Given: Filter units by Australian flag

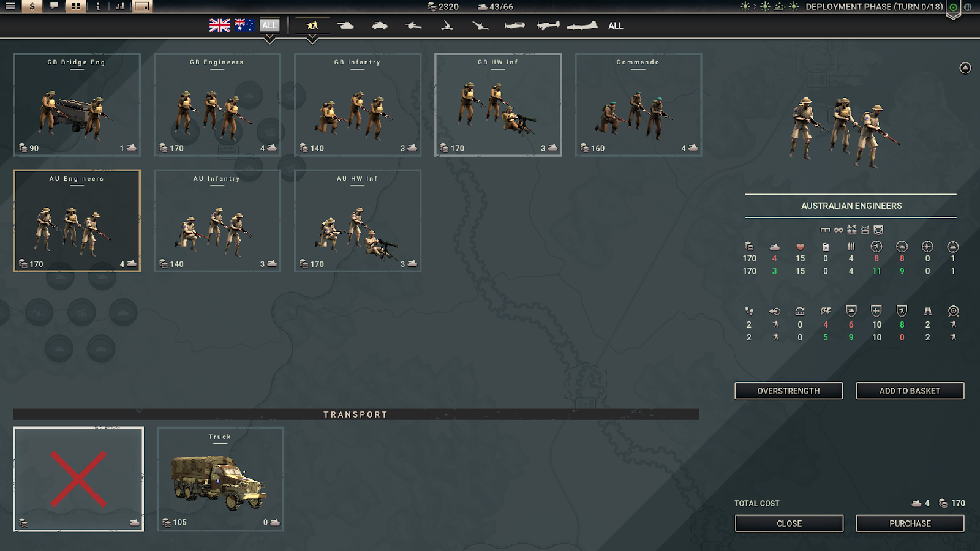Looking at the screenshot, I should [x=244, y=25].
